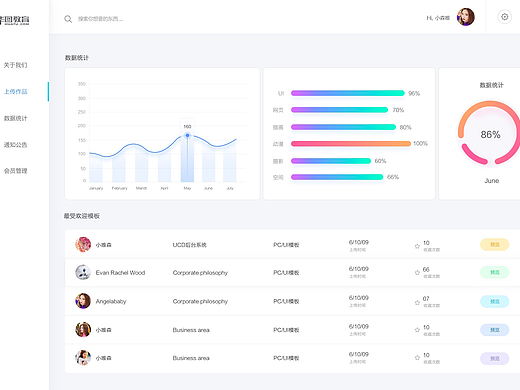Click the April label on chart axis
This screenshot has width=520, height=390.
(x=164, y=188)
